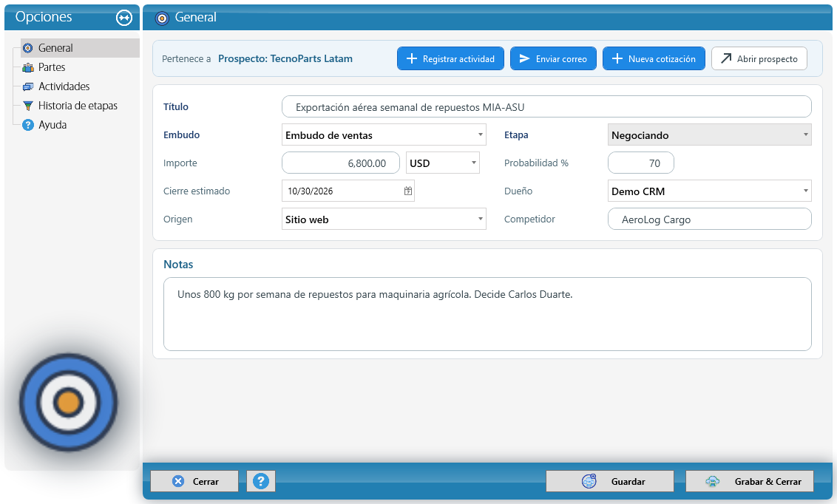837x504 pixels.
Task: Click the Guardar button
Action: [x=609, y=481]
